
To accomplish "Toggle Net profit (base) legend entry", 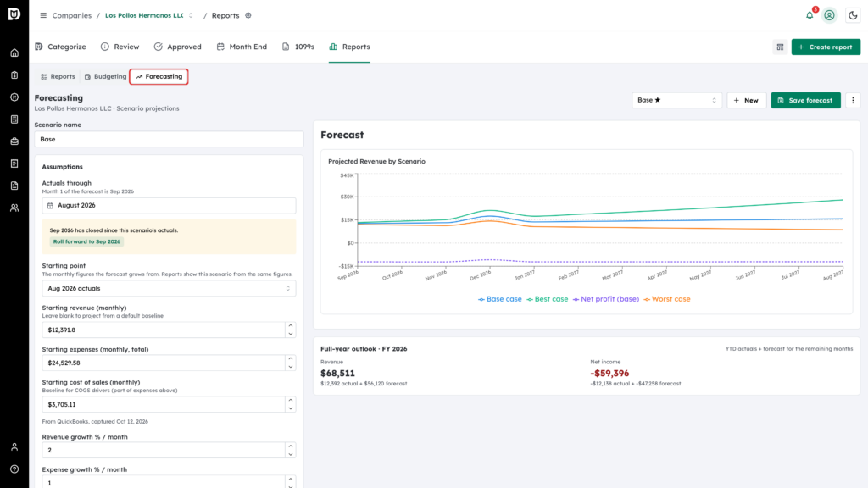I will [605, 299].
